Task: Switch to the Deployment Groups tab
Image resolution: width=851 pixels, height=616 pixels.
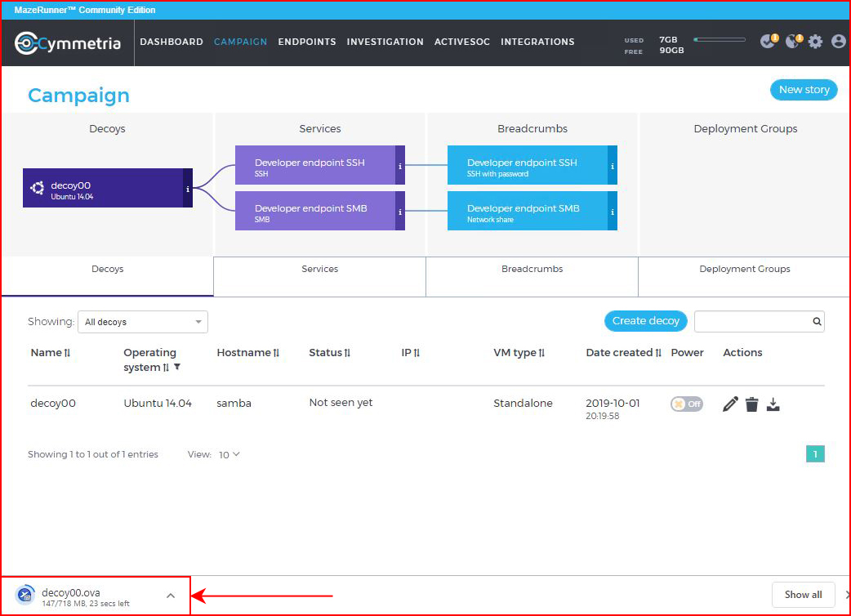Action: pyautogui.click(x=745, y=276)
